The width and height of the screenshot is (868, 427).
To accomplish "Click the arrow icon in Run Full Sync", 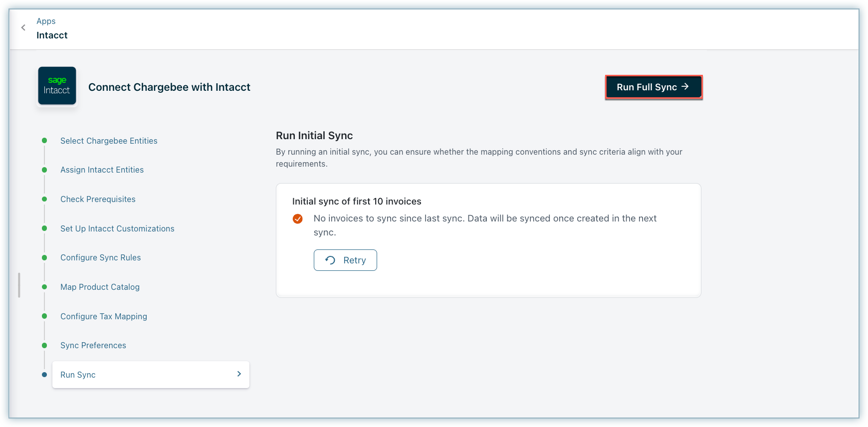I will 685,87.
